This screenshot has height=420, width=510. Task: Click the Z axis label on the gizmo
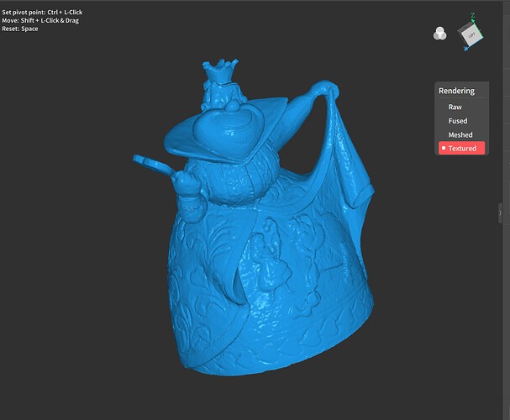[x=473, y=15]
